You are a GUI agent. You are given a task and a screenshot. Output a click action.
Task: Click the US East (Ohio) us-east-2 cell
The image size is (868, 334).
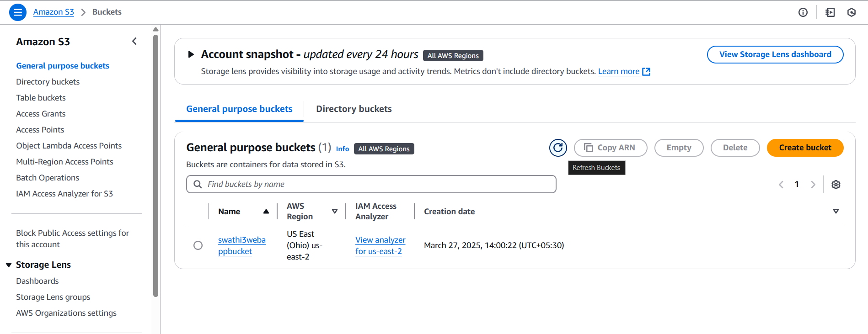pyautogui.click(x=305, y=245)
